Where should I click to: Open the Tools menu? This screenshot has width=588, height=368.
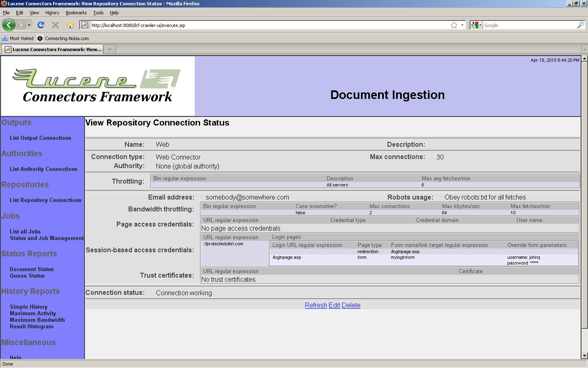(x=98, y=13)
